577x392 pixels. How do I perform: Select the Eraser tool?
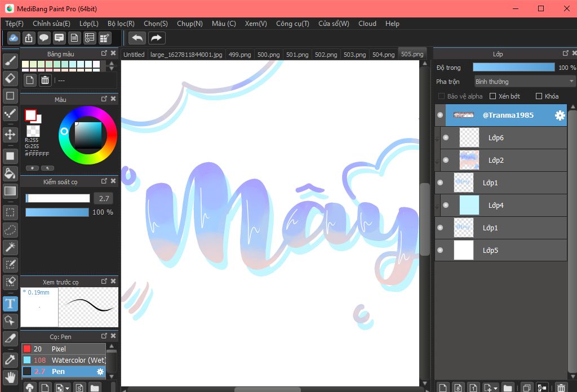pyautogui.click(x=10, y=78)
